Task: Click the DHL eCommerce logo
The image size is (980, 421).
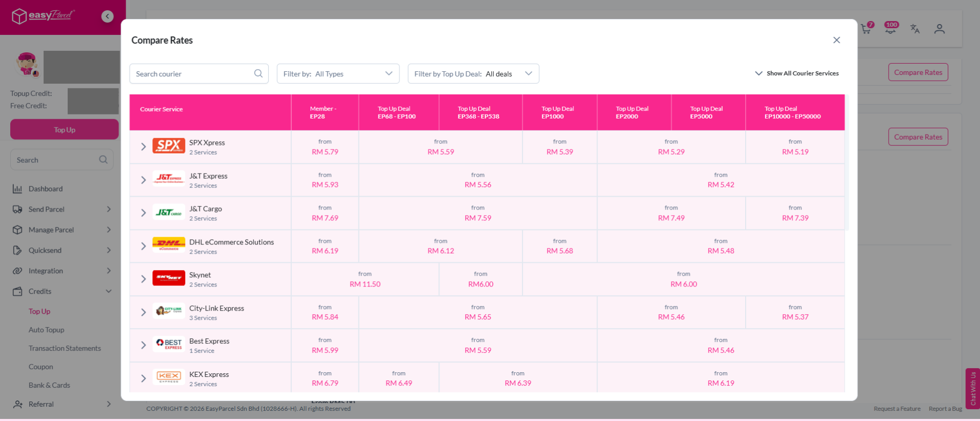Action: (x=169, y=245)
